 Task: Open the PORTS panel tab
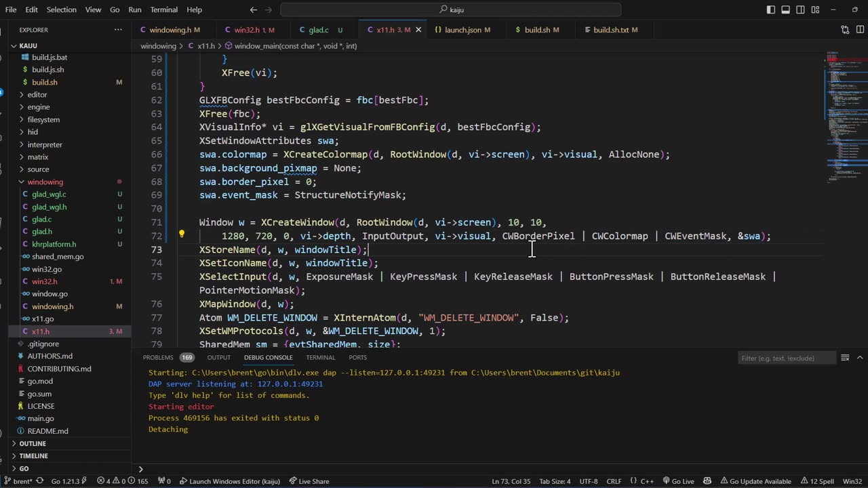357,357
